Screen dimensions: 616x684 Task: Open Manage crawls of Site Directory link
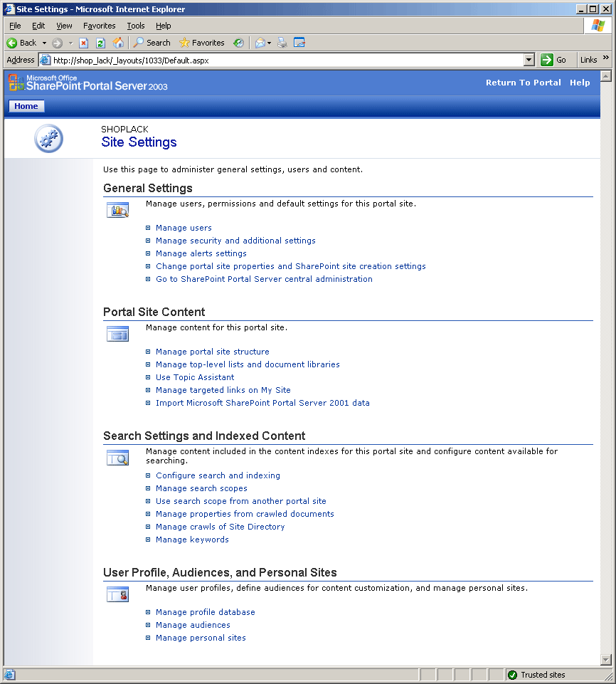coord(221,527)
